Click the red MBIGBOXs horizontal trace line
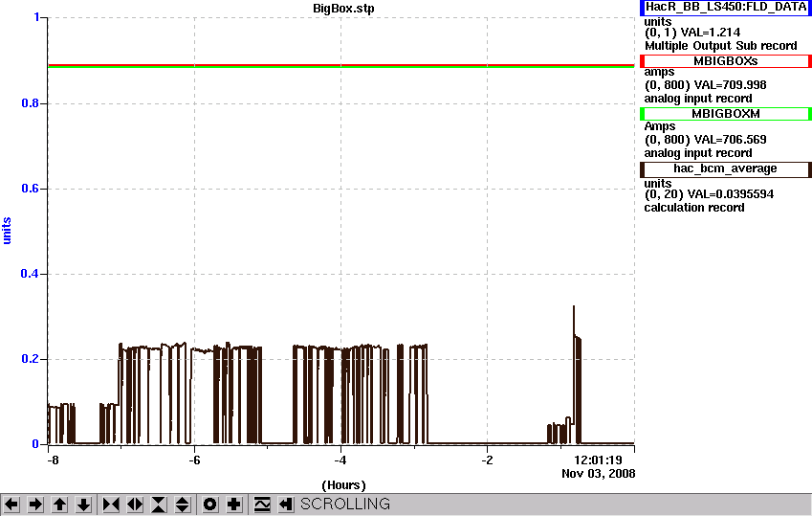Viewport: 812px width, 516px height. 340,65
